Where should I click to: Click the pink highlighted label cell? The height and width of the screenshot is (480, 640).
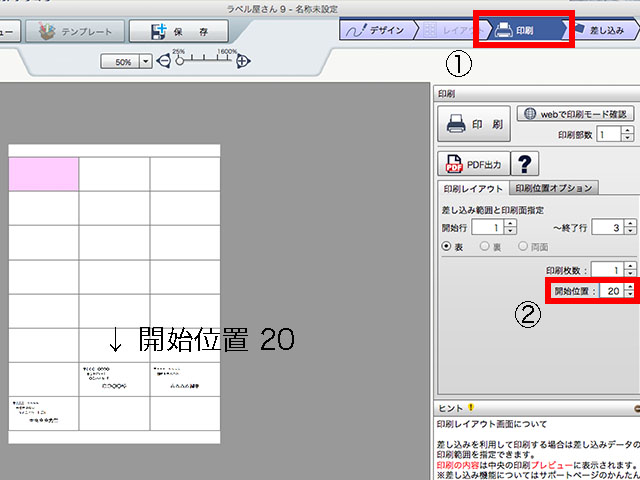pos(43,174)
